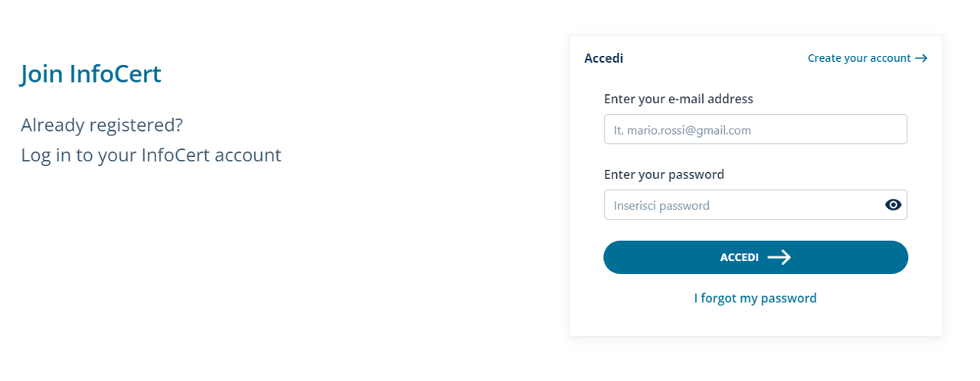This screenshot has width=980, height=381.
Task: Open the I forgot my password link
Action: click(x=755, y=298)
